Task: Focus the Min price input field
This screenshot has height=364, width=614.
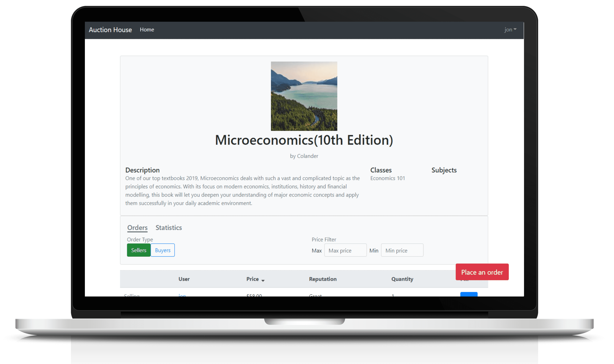Action: click(402, 250)
